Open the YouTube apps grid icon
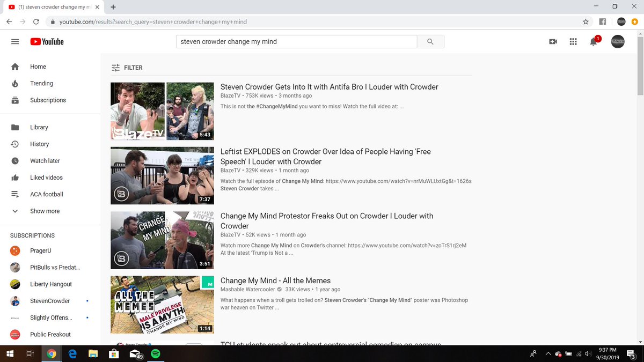644x362 pixels. pyautogui.click(x=573, y=42)
